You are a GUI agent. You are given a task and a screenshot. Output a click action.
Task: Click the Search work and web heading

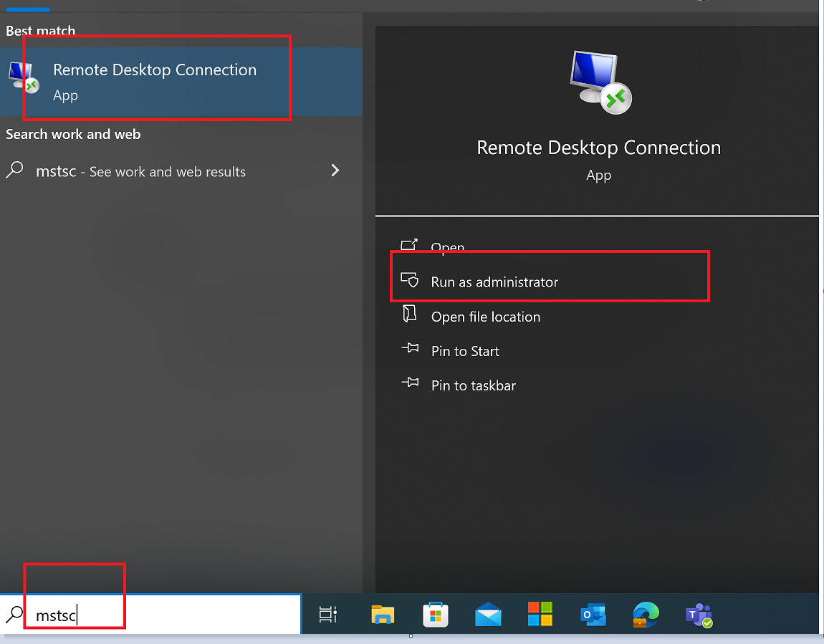point(73,135)
